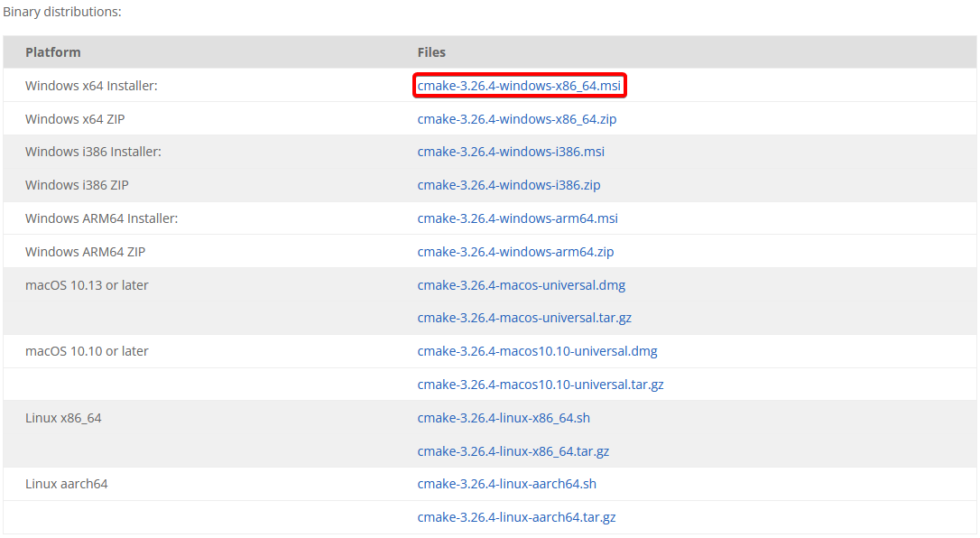Get cmake-3.26.4-macos-universal.tar.gz
980x538 pixels.
[x=524, y=318]
